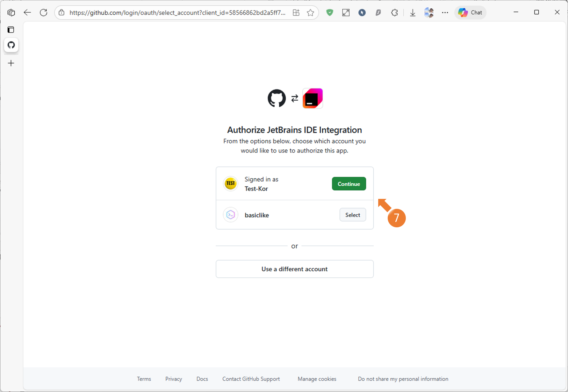Click Do not share my personal information
Image resolution: width=568 pixels, height=392 pixels.
tap(403, 379)
